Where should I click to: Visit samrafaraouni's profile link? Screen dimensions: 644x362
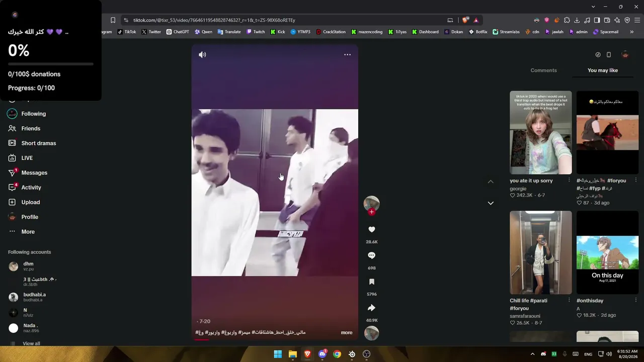click(x=525, y=316)
